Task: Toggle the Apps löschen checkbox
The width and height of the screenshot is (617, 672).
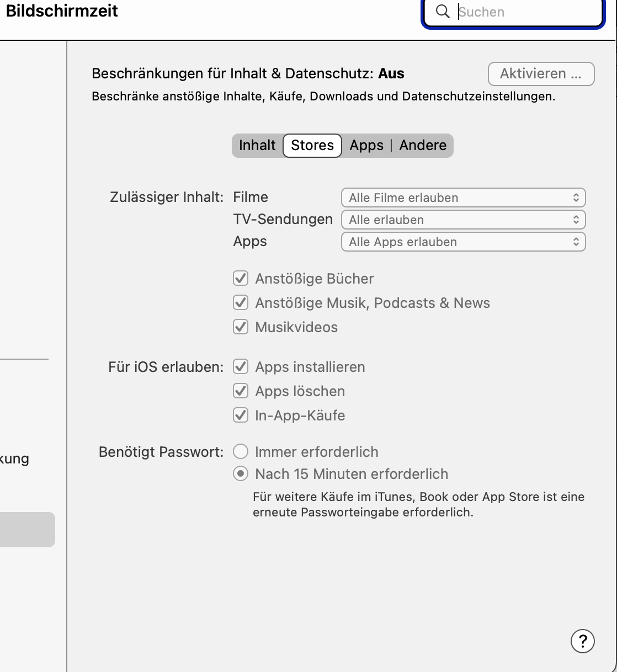Action: [x=241, y=391]
